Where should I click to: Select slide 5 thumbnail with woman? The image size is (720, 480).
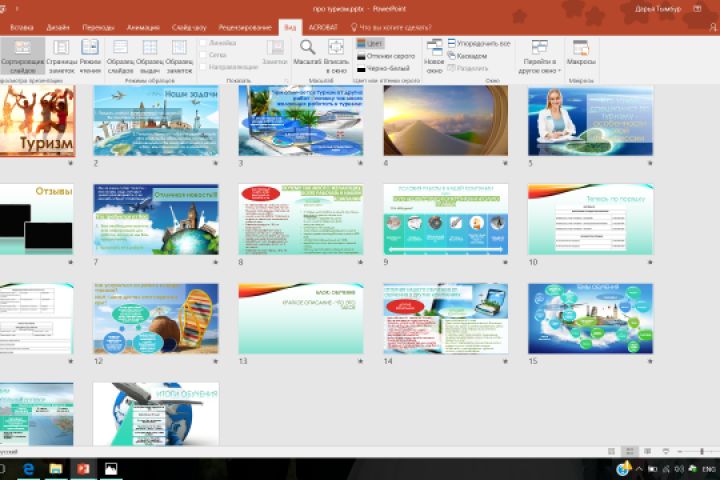point(591,120)
